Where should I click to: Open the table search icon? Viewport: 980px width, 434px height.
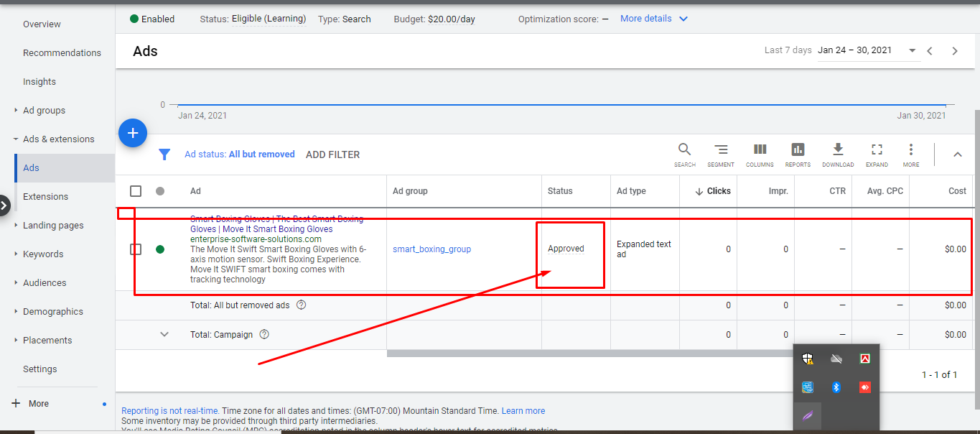pos(684,150)
